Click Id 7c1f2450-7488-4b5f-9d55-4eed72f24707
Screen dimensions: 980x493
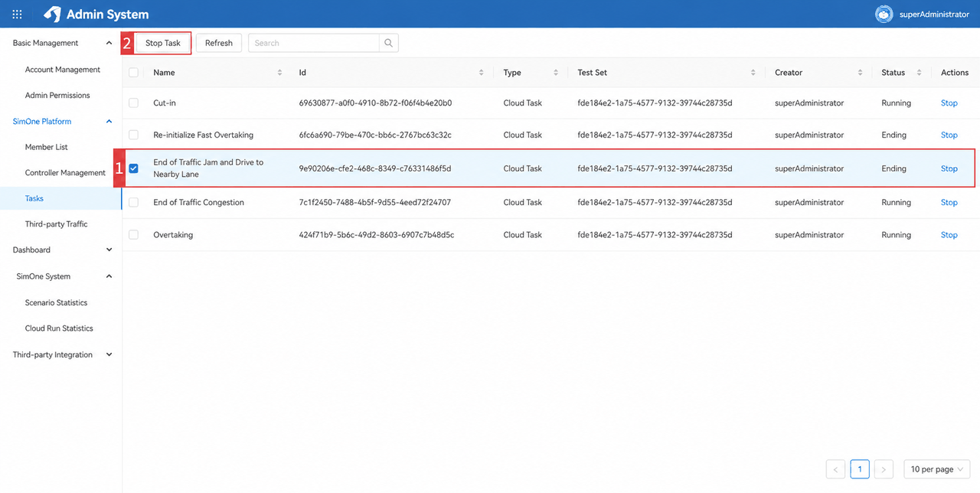pyautogui.click(x=375, y=202)
